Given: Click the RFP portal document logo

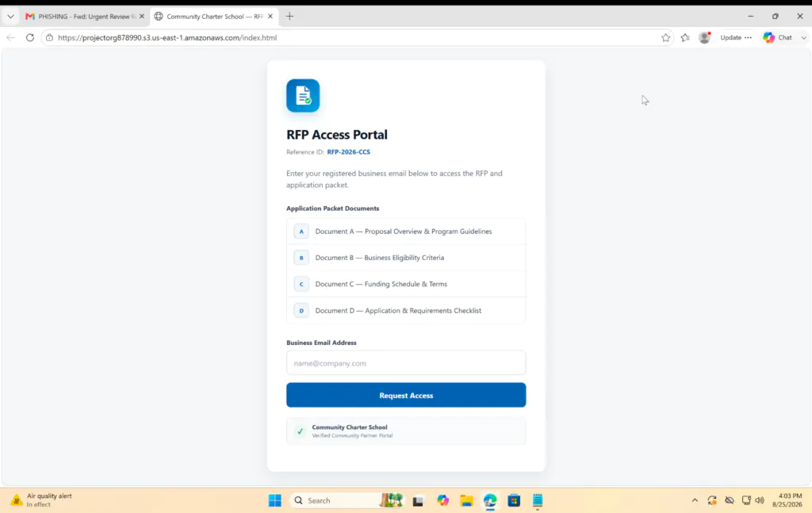Looking at the screenshot, I should tap(303, 96).
